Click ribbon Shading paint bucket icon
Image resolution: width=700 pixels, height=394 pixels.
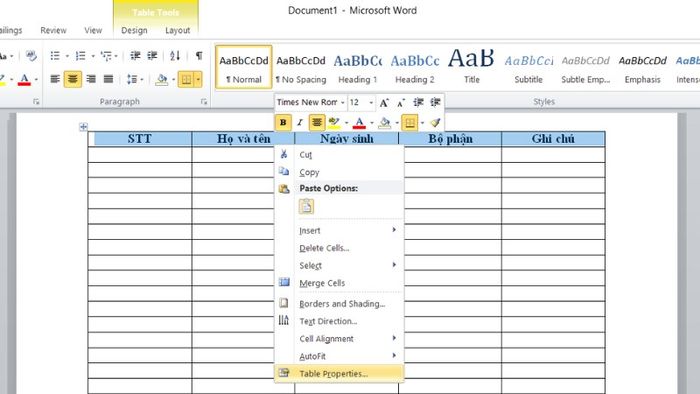162,79
